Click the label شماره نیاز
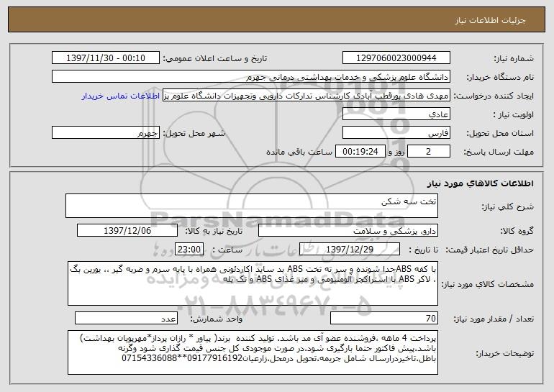The image size is (554, 392). click(x=514, y=59)
